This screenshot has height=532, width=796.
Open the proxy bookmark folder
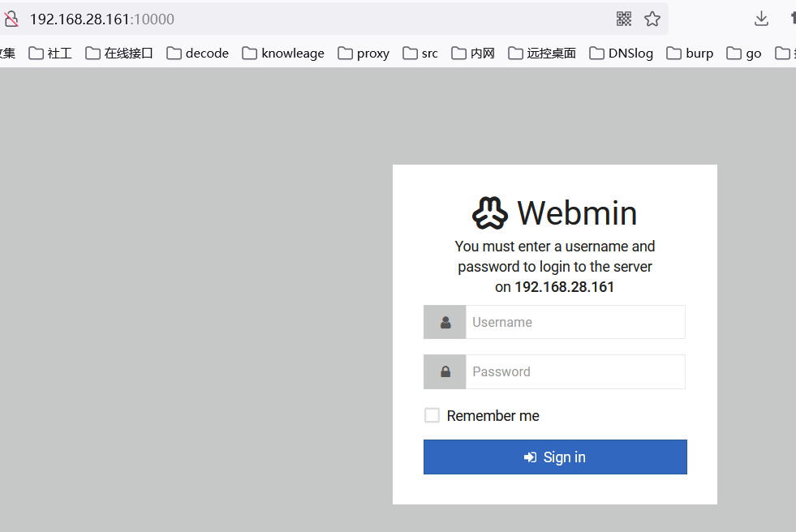click(364, 54)
